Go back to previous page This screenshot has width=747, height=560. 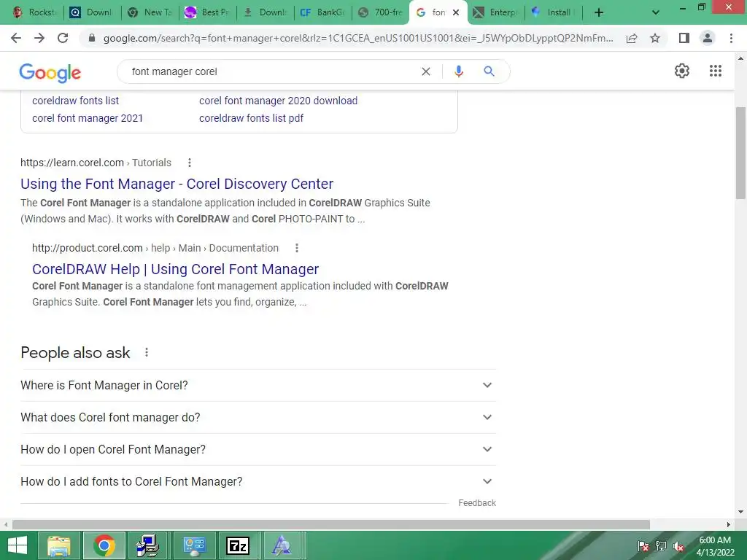16,38
